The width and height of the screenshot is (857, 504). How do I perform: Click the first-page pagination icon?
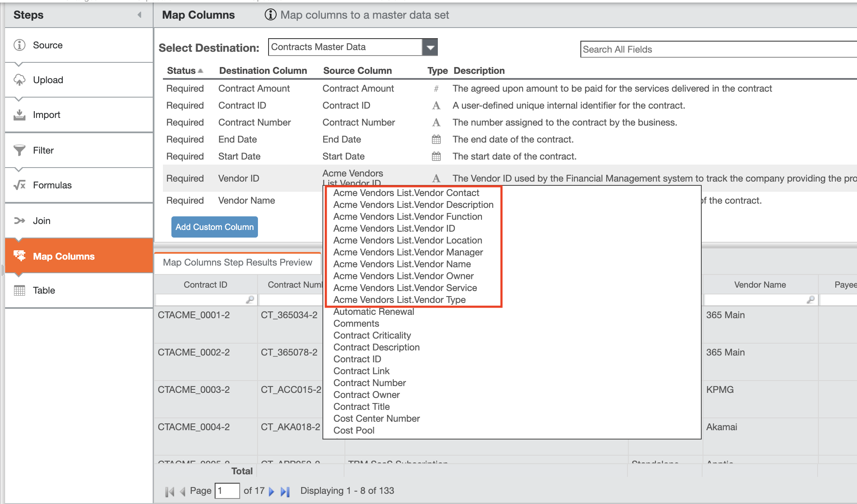click(x=170, y=491)
